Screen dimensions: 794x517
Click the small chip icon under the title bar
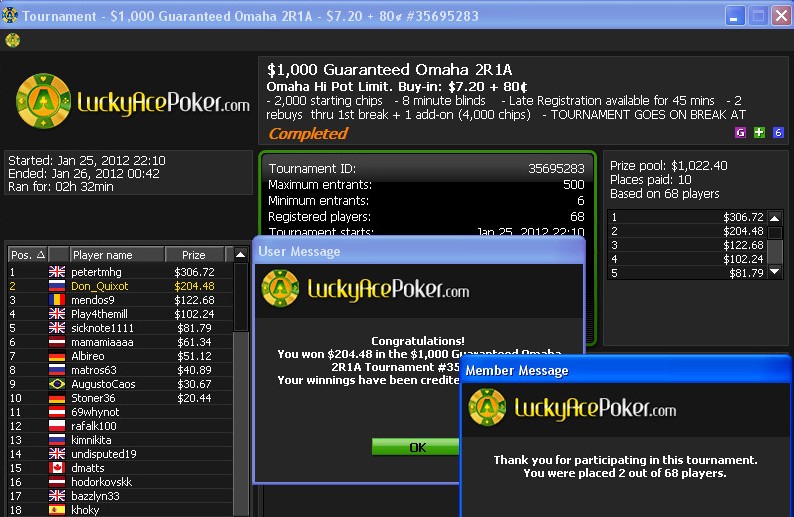click(x=12, y=40)
